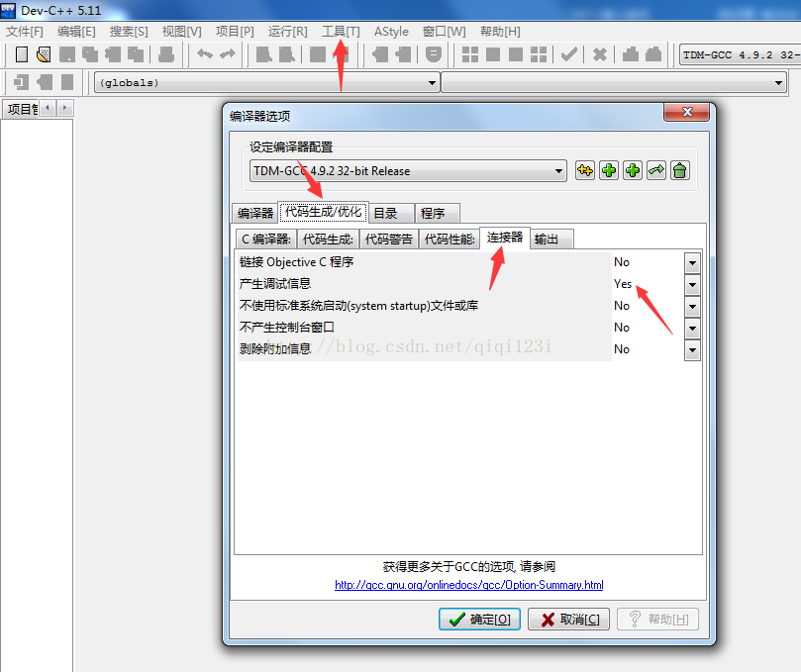Click the Compile & Run icon
Screen dimensions: 801x672
516,54
